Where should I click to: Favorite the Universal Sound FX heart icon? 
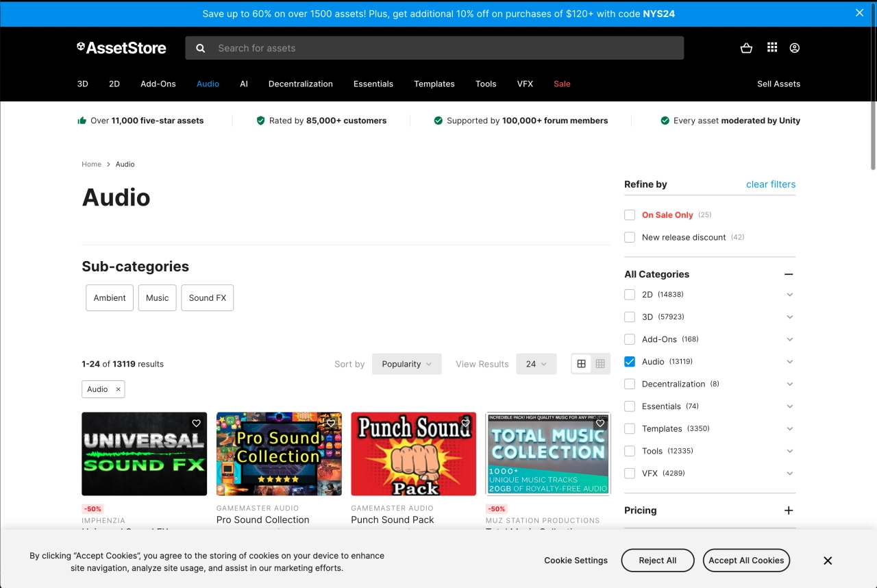pyautogui.click(x=197, y=424)
